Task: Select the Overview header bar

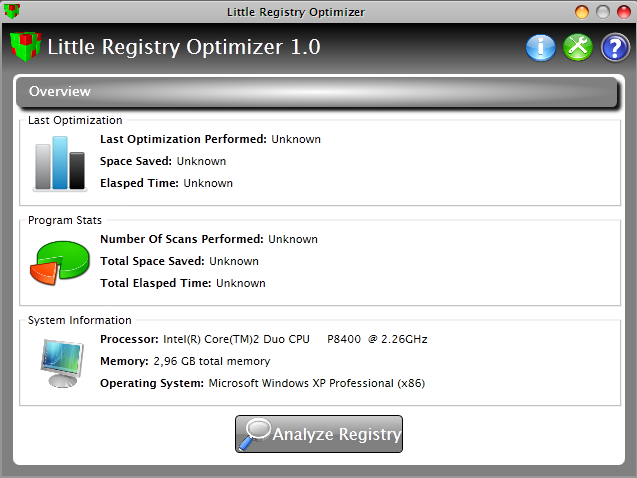Action: pyautogui.click(x=317, y=92)
